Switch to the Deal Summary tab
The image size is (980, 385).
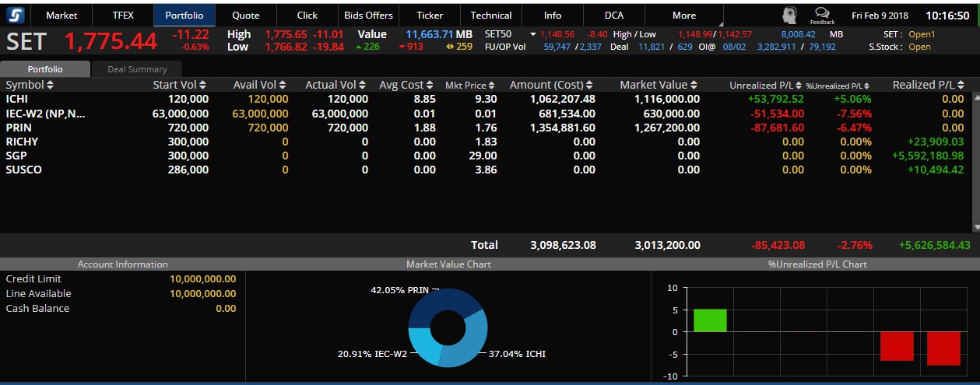click(x=137, y=69)
